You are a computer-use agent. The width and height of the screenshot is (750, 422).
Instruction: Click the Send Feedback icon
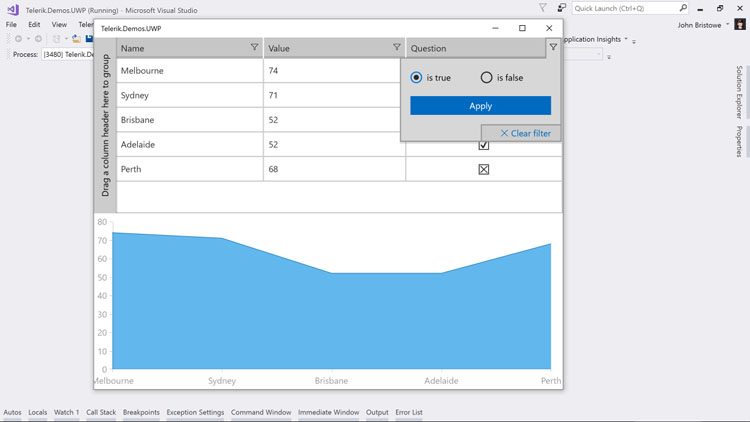(562, 8)
